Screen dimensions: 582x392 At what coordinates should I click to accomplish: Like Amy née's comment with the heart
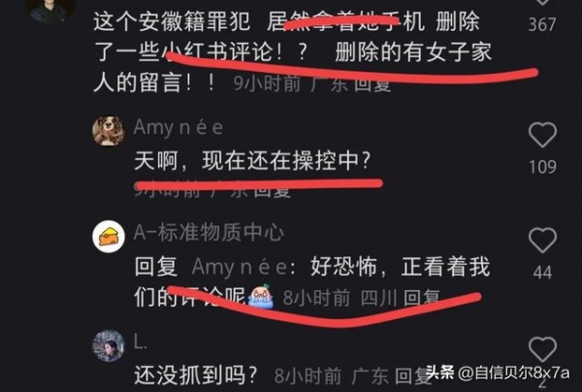coord(542,135)
